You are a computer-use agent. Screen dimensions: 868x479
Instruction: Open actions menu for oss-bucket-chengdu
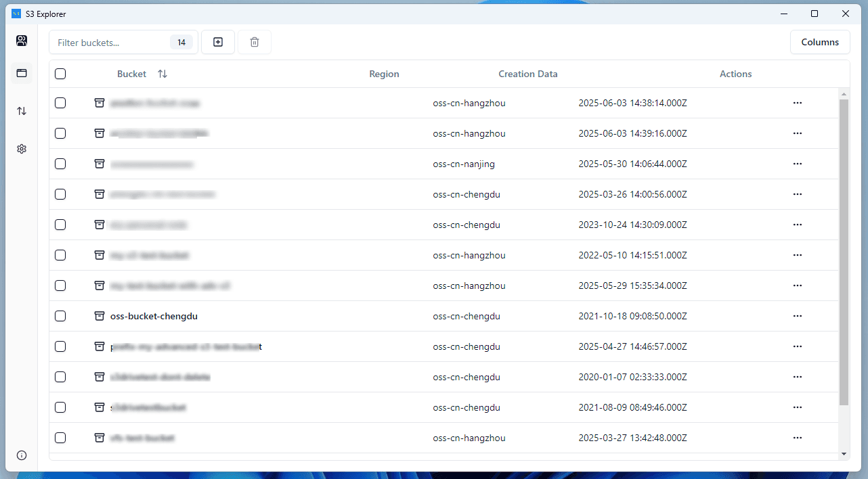[x=797, y=316]
